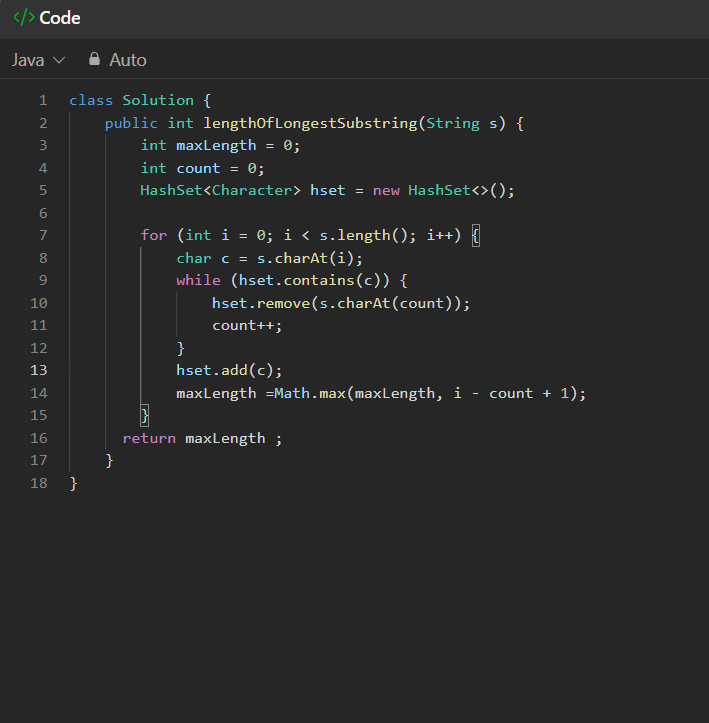Image resolution: width=709 pixels, height=723 pixels.
Task: Click the 'class' keyword on line 1
Action: 91,100
